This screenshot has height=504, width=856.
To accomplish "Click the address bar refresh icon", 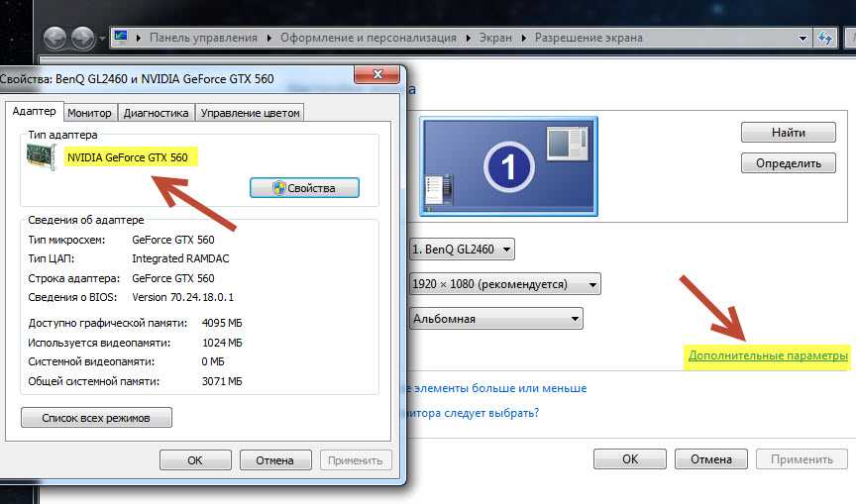I will [x=824, y=39].
